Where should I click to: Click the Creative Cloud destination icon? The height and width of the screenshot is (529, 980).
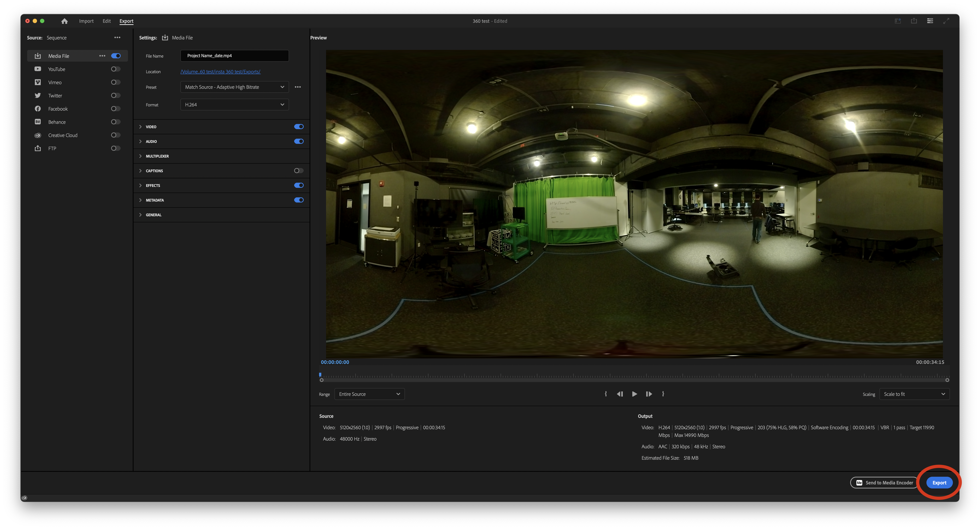tap(38, 135)
